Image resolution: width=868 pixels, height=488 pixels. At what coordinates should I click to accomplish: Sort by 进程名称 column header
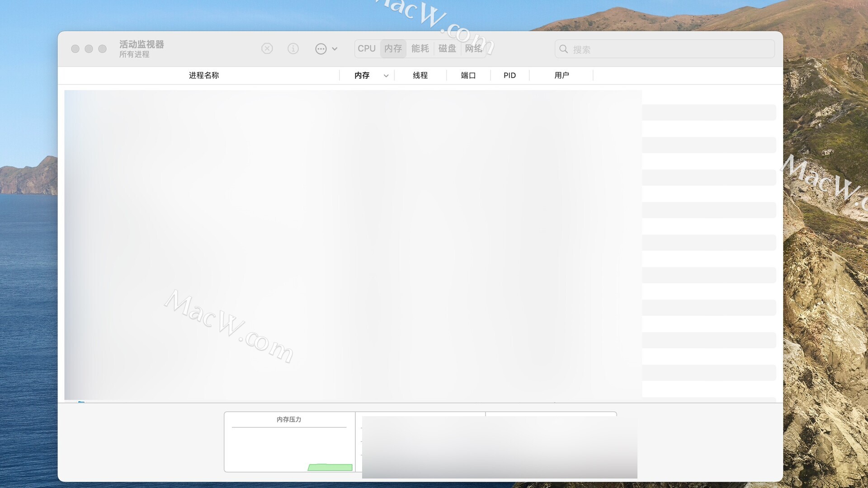(203, 75)
